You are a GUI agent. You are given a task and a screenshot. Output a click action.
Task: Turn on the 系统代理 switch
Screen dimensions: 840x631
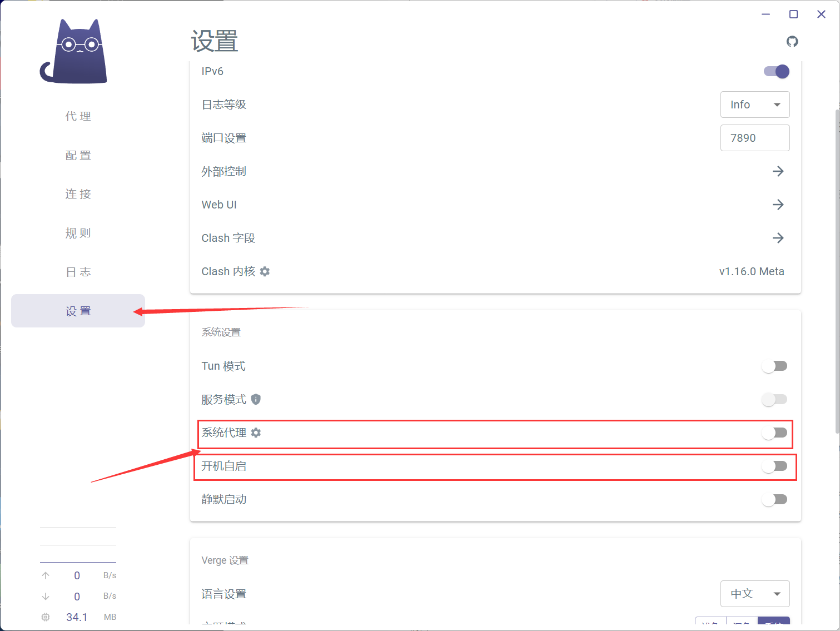click(775, 433)
